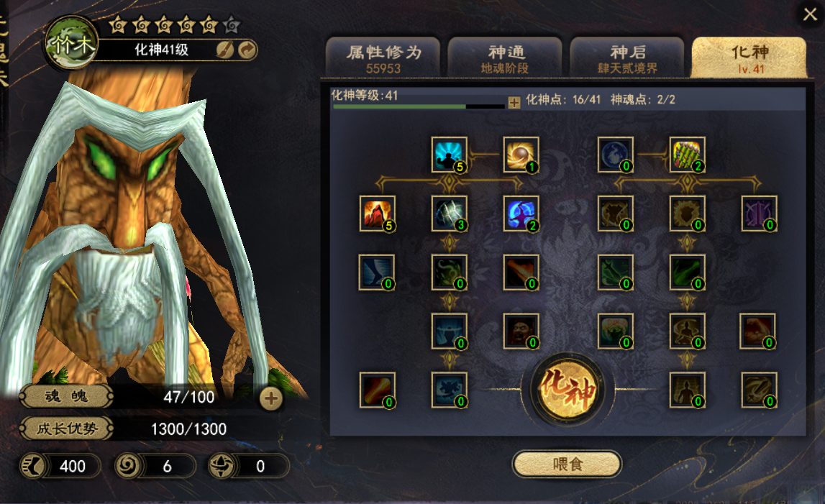Click the arrow swap icon next to 化神41级
Viewport: 825px width, 504px height.
pos(247,50)
